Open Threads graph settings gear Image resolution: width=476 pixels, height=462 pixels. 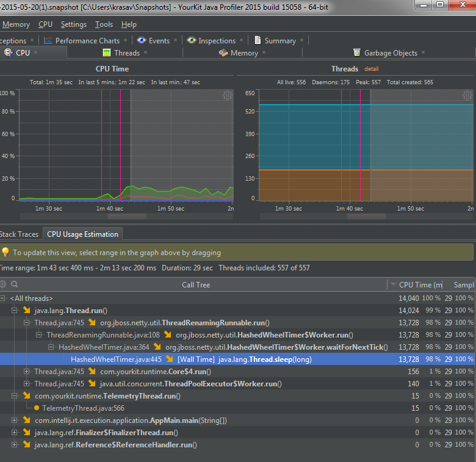pos(467,95)
